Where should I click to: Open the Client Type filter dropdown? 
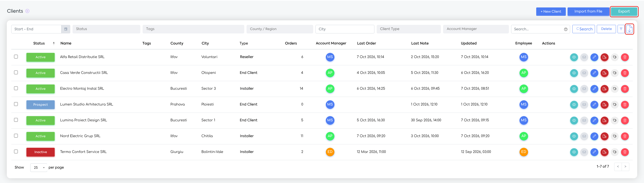pos(409,29)
